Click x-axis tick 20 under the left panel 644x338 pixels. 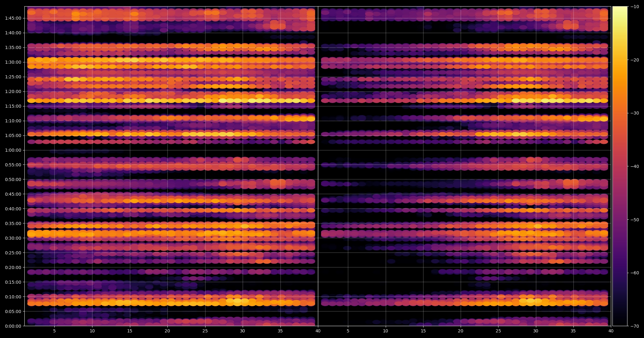(x=167, y=331)
